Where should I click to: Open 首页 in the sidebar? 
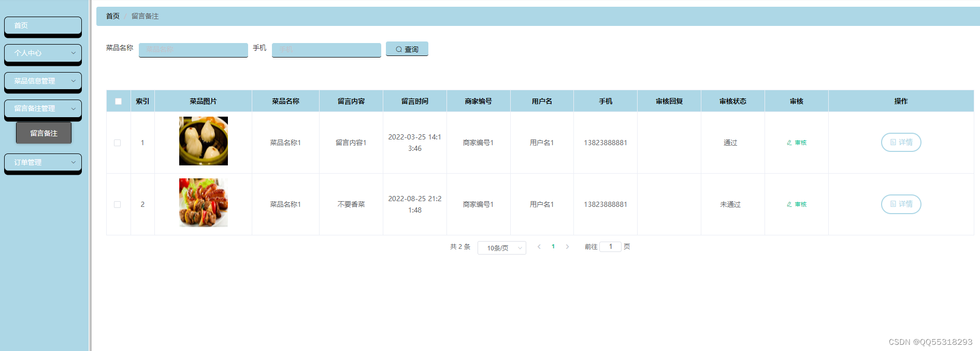(x=43, y=25)
